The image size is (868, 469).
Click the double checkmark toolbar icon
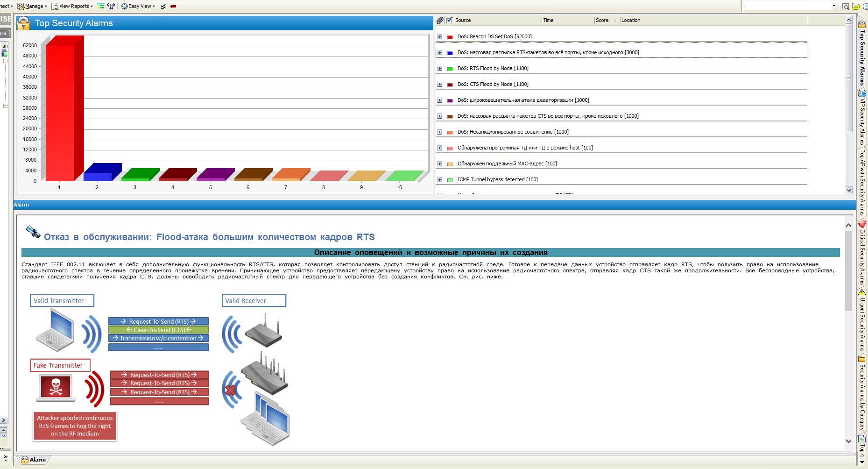(x=163, y=6)
